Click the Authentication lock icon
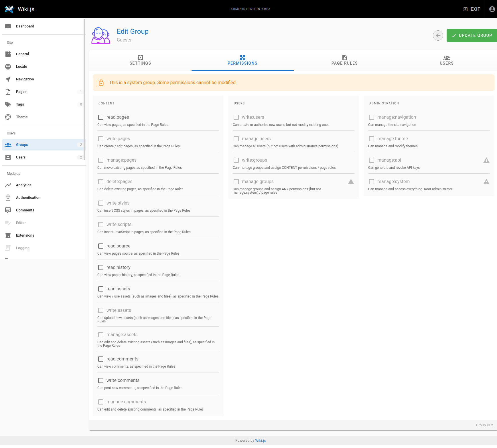 click(x=8, y=198)
